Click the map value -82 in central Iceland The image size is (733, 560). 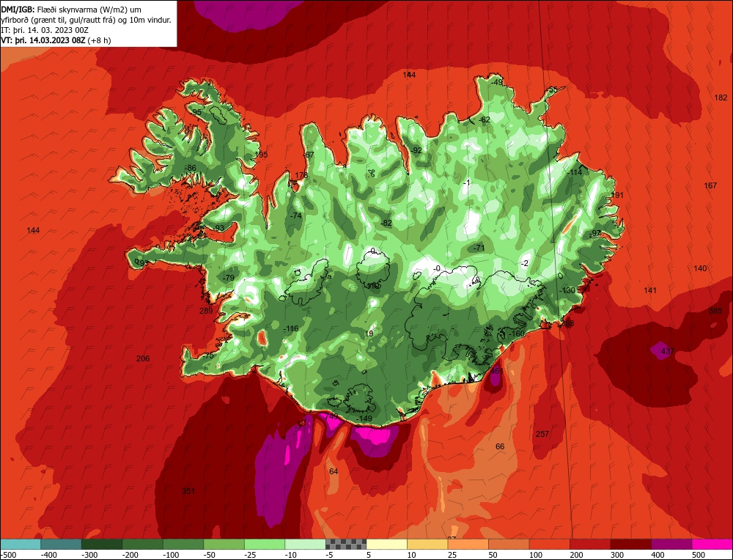tap(386, 224)
